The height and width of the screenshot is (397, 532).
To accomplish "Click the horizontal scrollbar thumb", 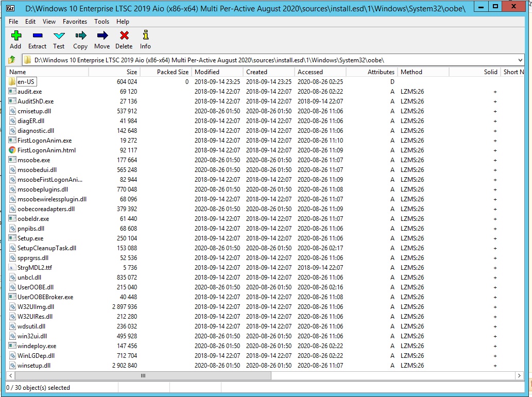I will (143, 375).
